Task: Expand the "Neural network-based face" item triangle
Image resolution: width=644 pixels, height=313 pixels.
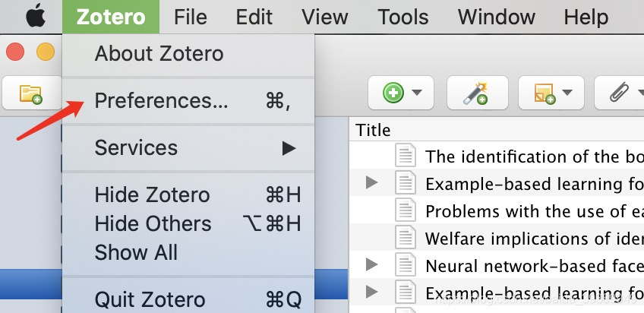Action: pos(371,264)
